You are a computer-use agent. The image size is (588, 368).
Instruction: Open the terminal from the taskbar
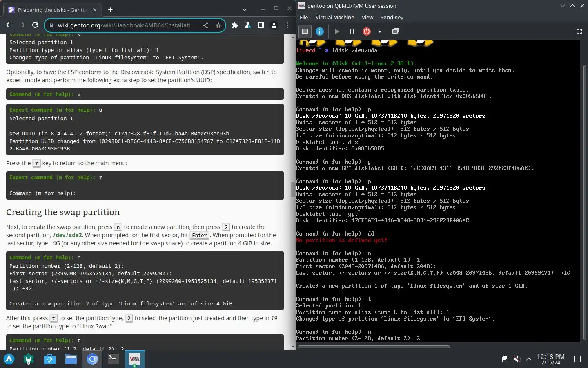pos(113,359)
